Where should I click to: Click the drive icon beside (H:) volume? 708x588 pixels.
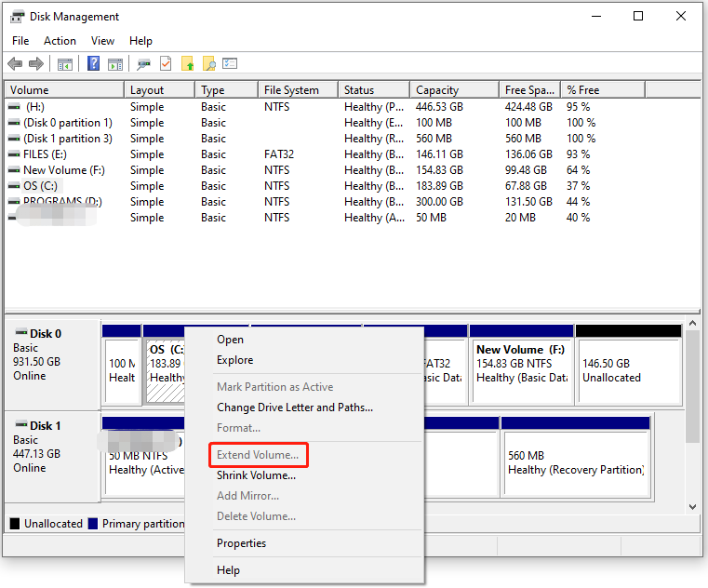(x=14, y=107)
